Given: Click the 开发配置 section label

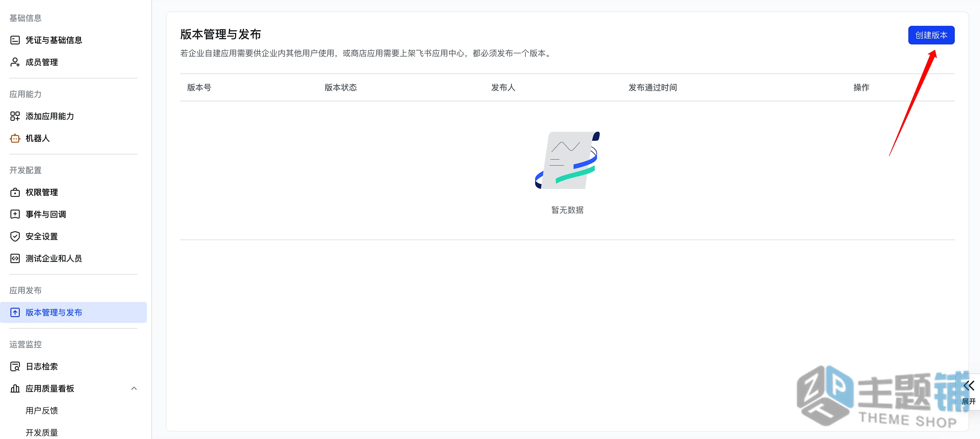Looking at the screenshot, I should 26,170.
